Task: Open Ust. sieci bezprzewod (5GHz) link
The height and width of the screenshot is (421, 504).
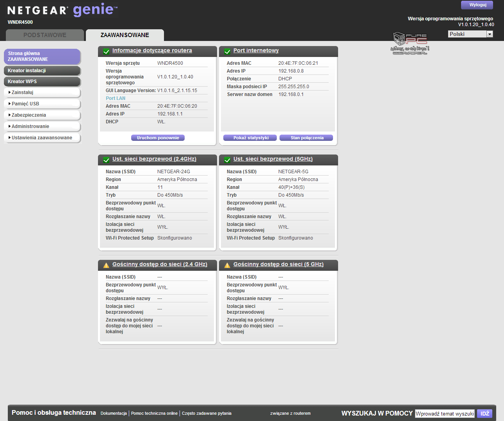Action: pos(273,159)
